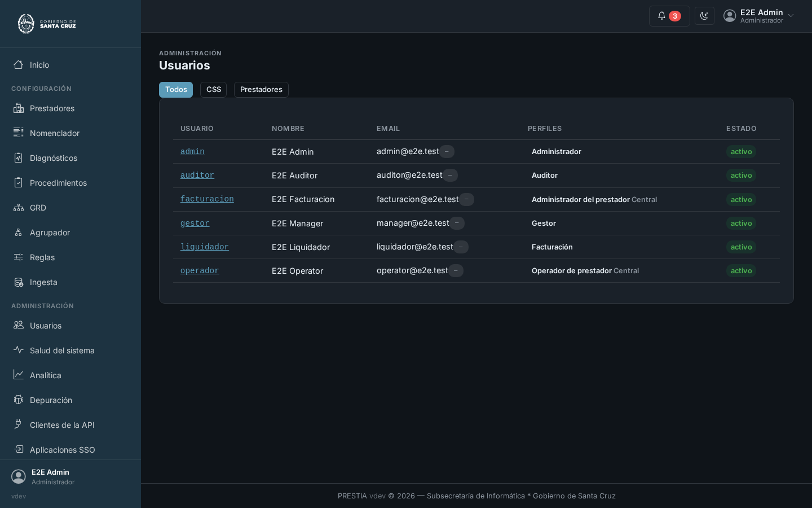Click the activo status in operador row
The height and width of the screenshot is (508, 812).
(x=741, y=271)
